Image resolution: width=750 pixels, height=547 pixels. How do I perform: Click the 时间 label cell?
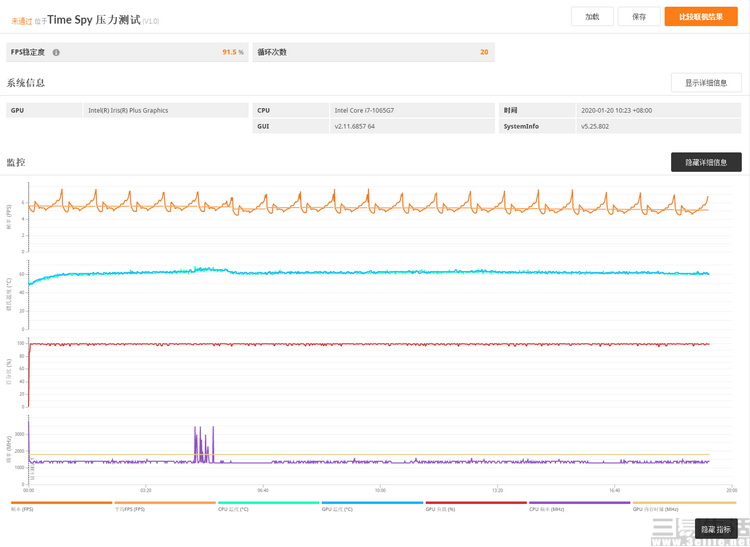click(537, 110)
